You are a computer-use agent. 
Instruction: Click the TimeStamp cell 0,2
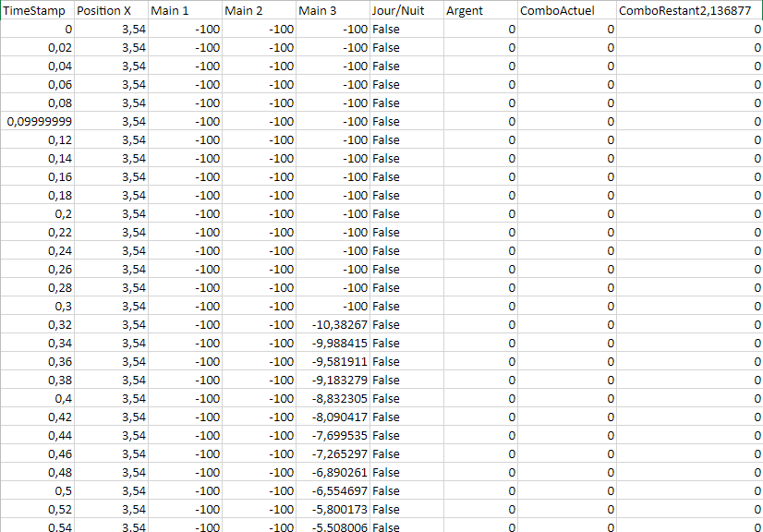pyautogui.click(x=38, y=214)
